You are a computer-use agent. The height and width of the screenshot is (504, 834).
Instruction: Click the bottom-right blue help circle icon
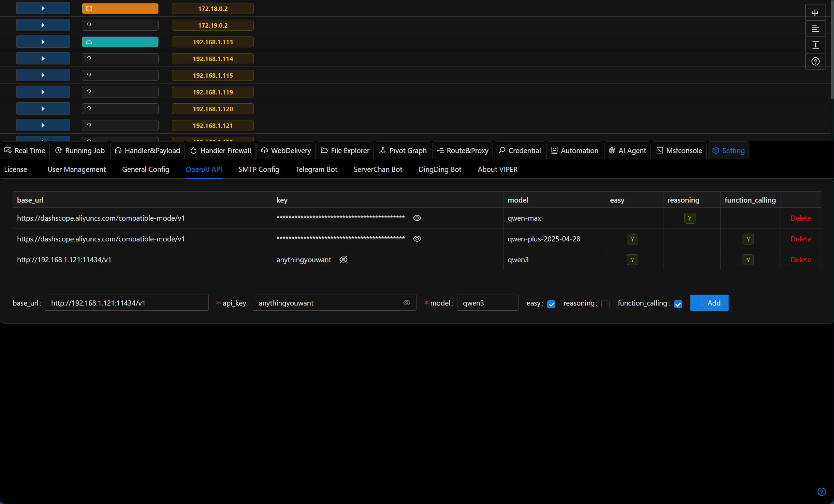(x=821, y=491)
